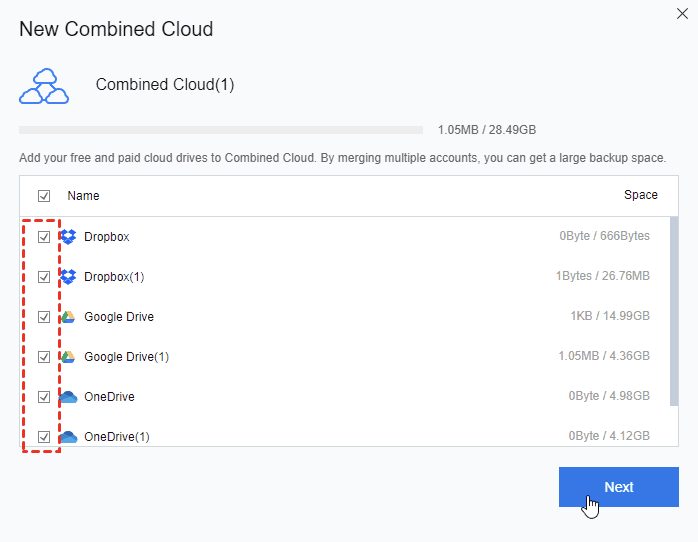
Task: Click the Space column header
Action: (640, 195)
